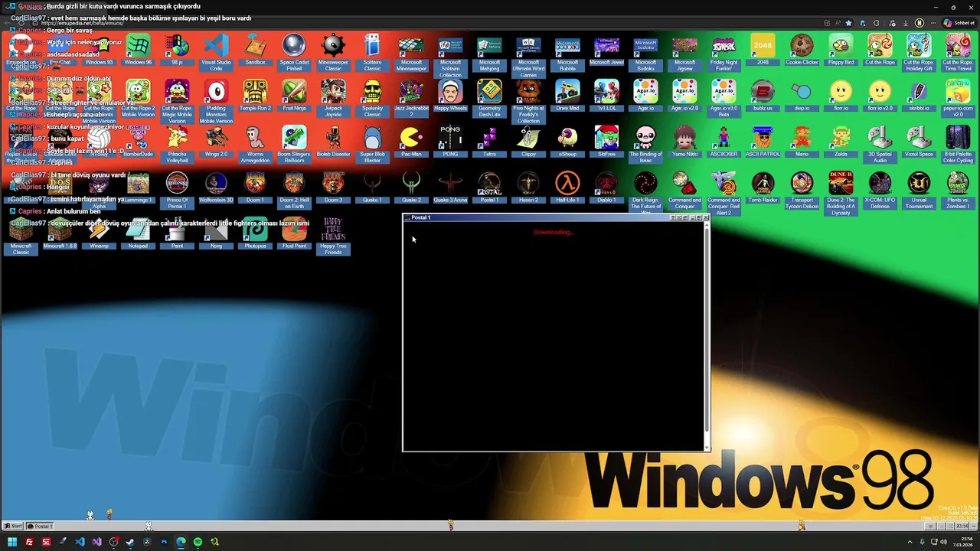Launch Notepad from the desktop
Screen dimensions: 980x551
point(138,233)
